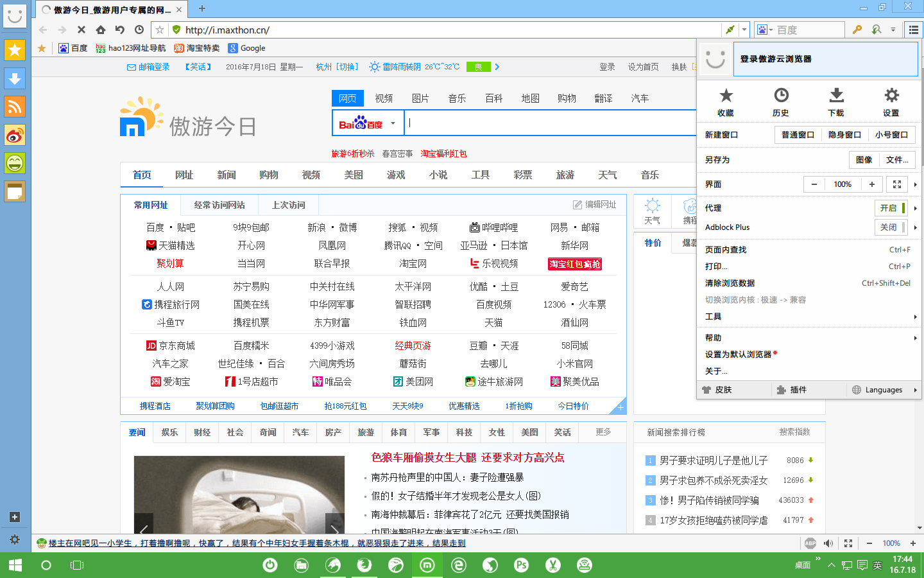This screenshot has height=578, width=924.
Task: Switch to 视频 search tab
Action: click(x=384, y=98)
